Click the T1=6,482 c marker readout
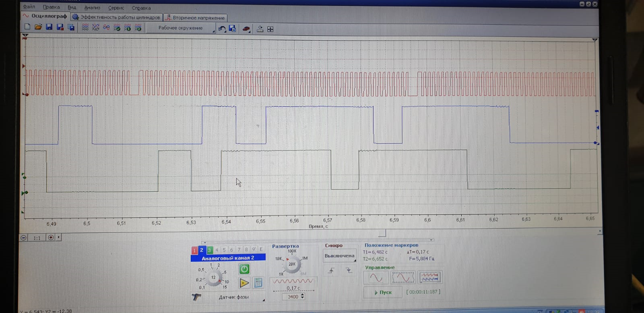 tap(376, 252)
